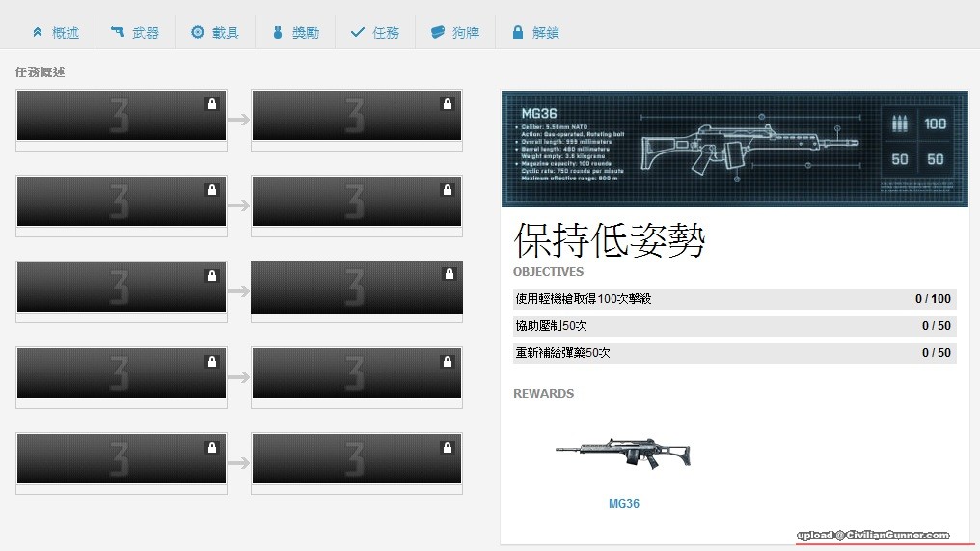
Task: Click the medal icon beside 獎勵
Action: tap(278, 32)
